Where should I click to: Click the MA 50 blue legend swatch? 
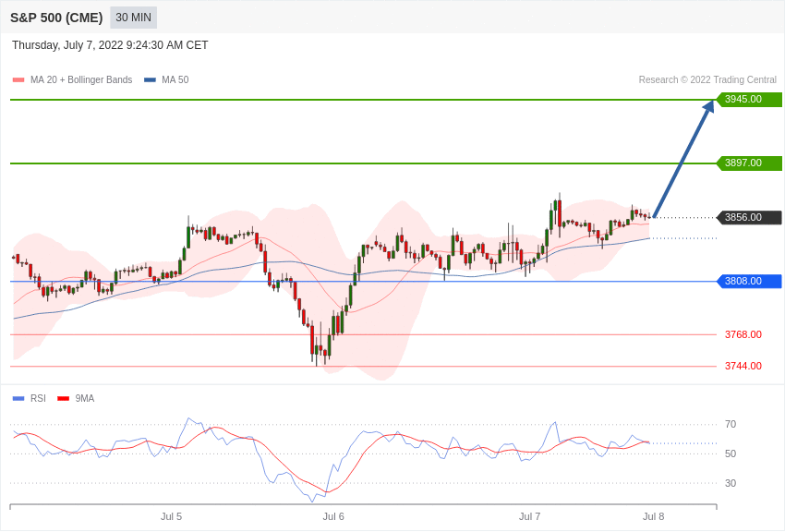150,80
